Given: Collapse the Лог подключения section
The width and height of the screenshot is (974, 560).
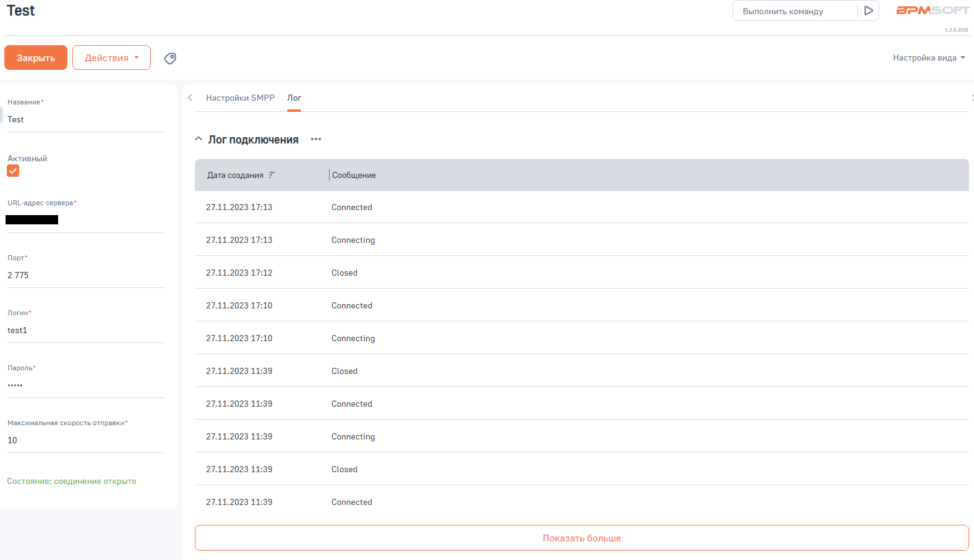Looking at the screenshot, I should click(x=199, y=139).
